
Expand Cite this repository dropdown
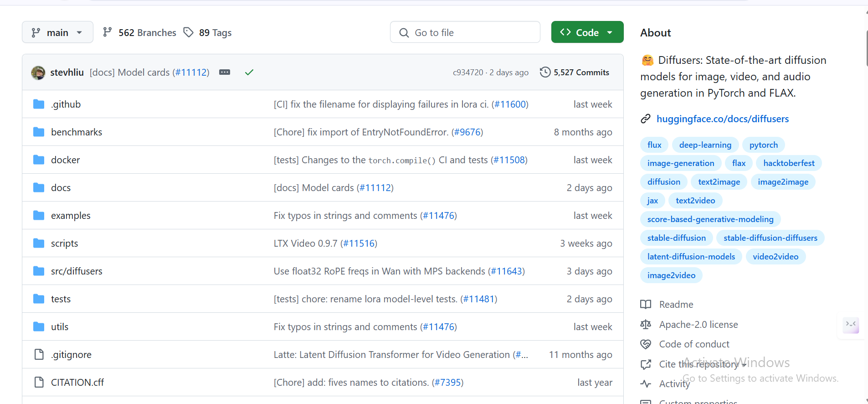click(x=703, y=364)
